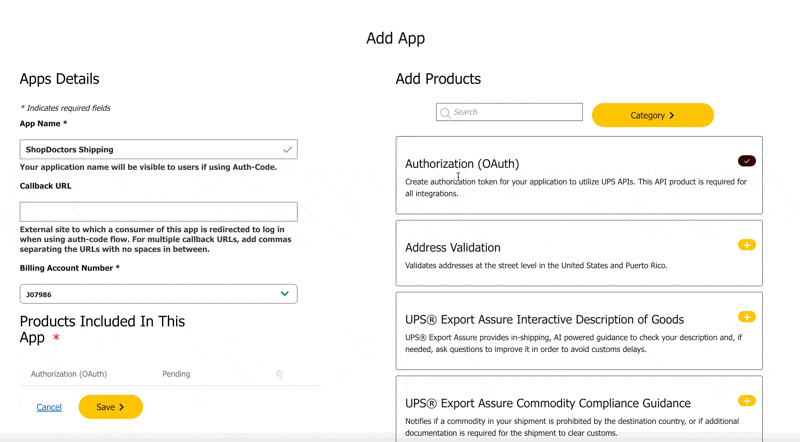Screen dimensions: 800x442
Task: Click the Indicates required fields note
Action: (x=65, y=108)
